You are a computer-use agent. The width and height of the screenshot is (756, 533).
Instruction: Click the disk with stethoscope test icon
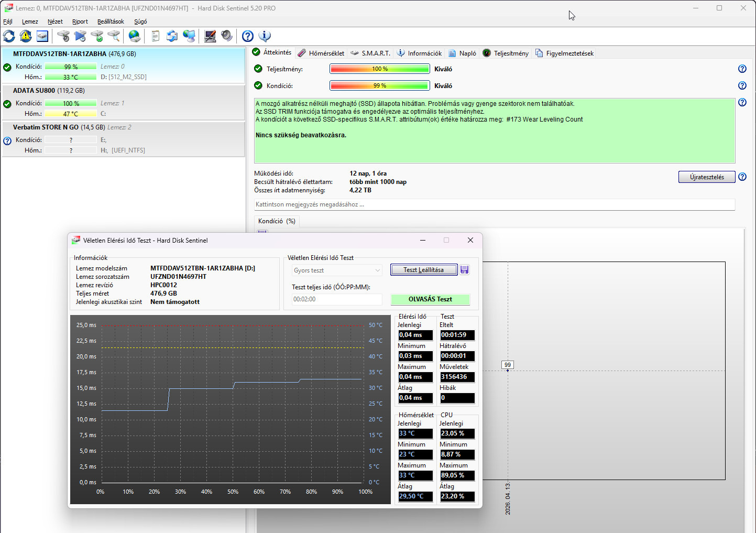(63, 36)
